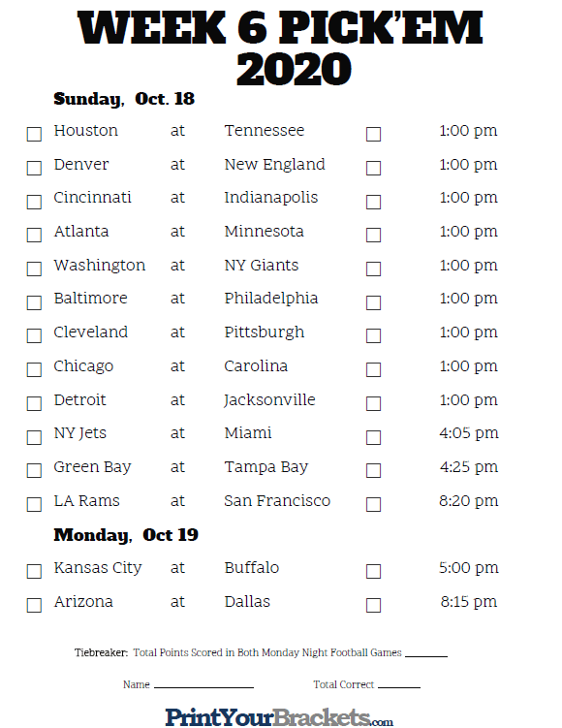The width and height of the screenshot is (562, 728).
Task: Select the NY Jets checkbox
Action: coord(34,437)
